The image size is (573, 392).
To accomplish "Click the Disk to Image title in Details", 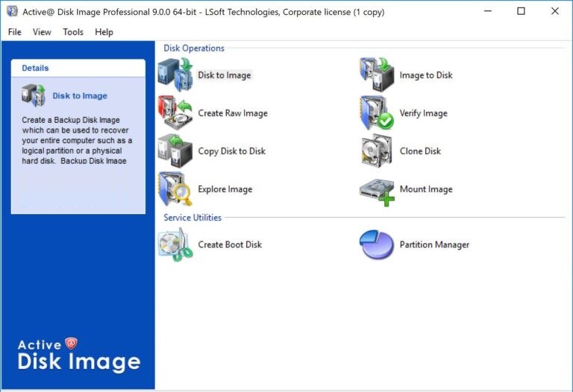I will coord(80,95).
